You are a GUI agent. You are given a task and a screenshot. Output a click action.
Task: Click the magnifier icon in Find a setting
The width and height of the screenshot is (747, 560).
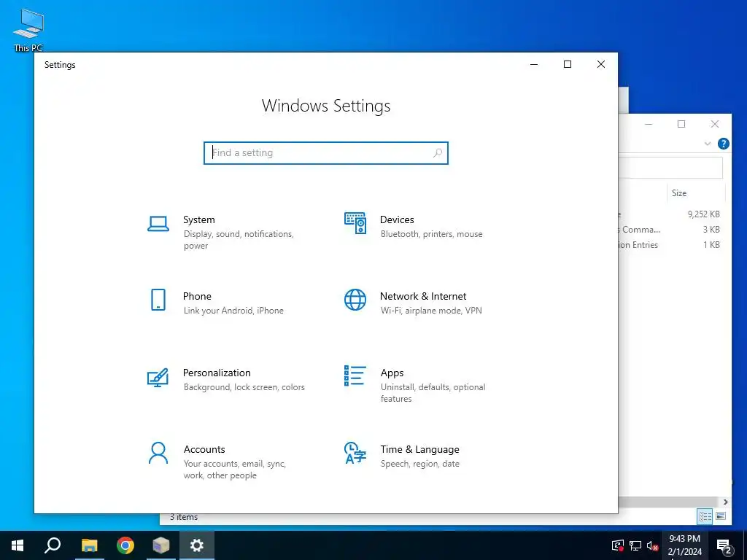pos(438,153)
